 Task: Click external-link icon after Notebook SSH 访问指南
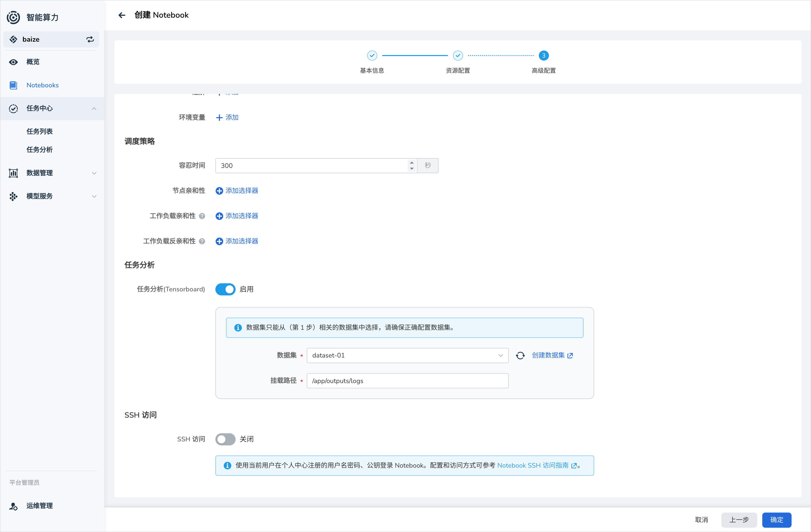click(574, 466)
